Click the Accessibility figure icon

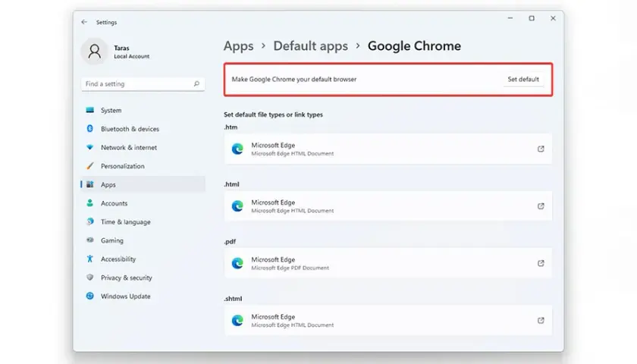pos(89,259)
